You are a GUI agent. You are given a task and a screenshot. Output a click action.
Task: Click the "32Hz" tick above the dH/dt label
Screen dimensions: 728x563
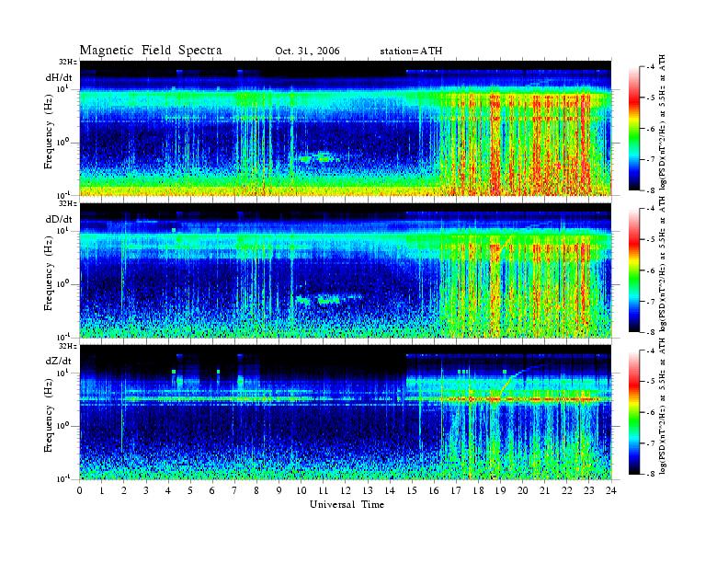[x=69, y=62]
